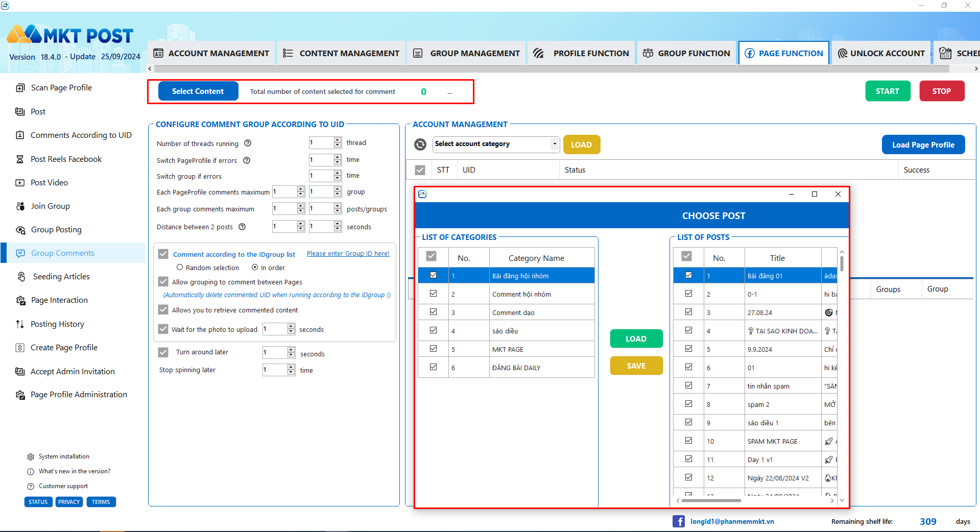Click help icon next to Switch PageProfile

point(247,160)
